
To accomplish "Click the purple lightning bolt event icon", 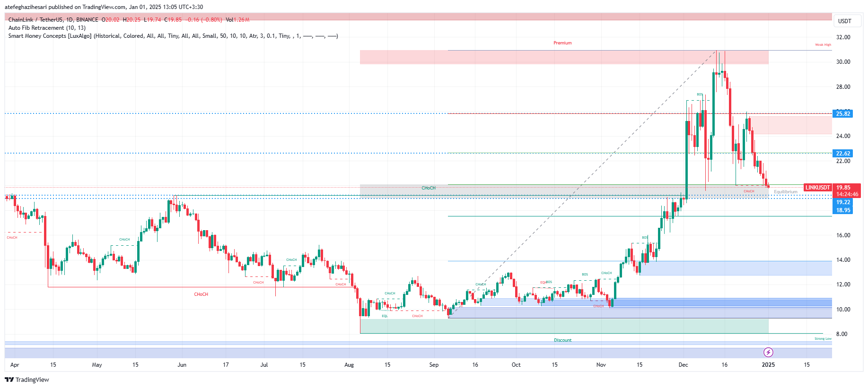I will pos(768,352).
